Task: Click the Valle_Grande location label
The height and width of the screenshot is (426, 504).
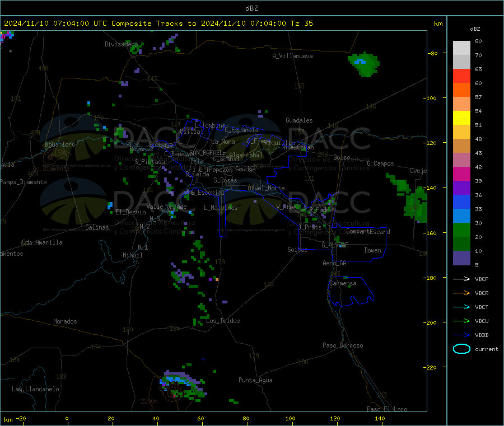Action: pyautogui.click(x=166, y=207)
